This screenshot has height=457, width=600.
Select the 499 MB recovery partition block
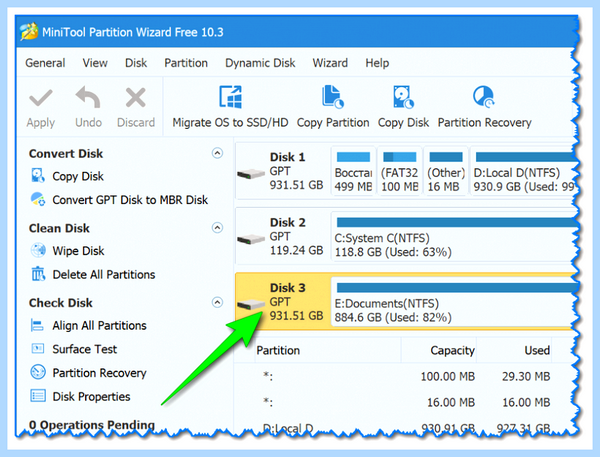pos(353,171)
